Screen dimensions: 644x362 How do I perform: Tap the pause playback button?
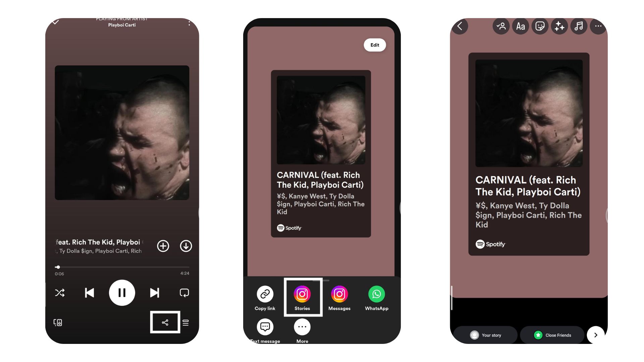tap(122, 293)
